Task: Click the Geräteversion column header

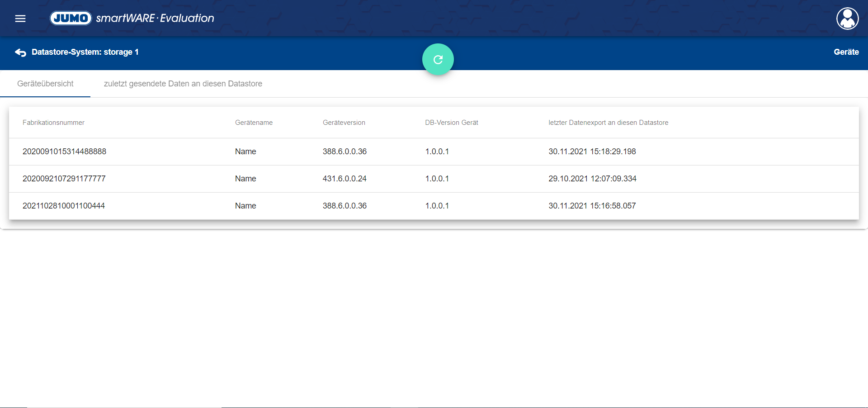Action: [x=344, y=123]
